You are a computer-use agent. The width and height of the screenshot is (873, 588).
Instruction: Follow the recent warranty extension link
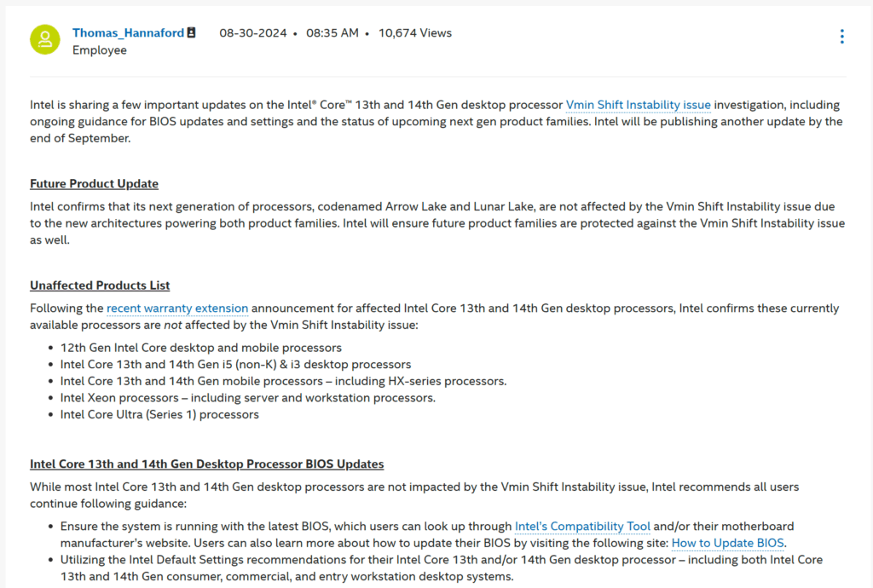(177, 308)
